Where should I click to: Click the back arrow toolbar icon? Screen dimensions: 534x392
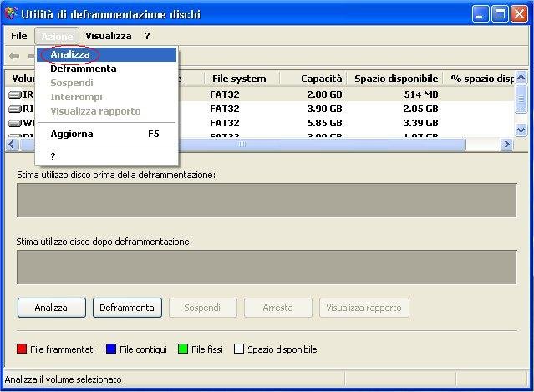pyautogui.click(x=14, y=56)
